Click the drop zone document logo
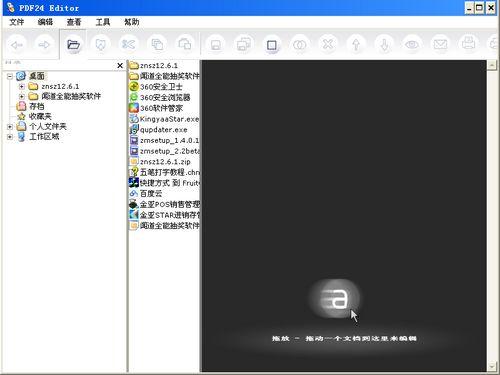This screenshot has height=375, width=500. (x=334, y=298)
